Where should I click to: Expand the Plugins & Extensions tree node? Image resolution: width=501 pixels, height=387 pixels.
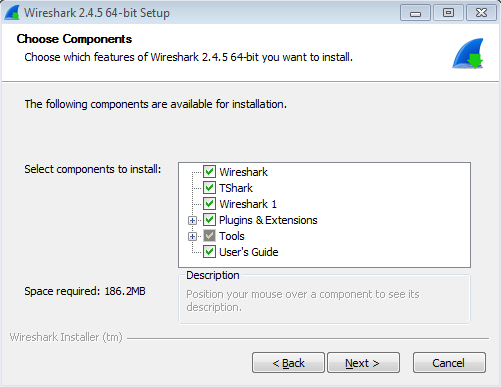click(192, 220)
